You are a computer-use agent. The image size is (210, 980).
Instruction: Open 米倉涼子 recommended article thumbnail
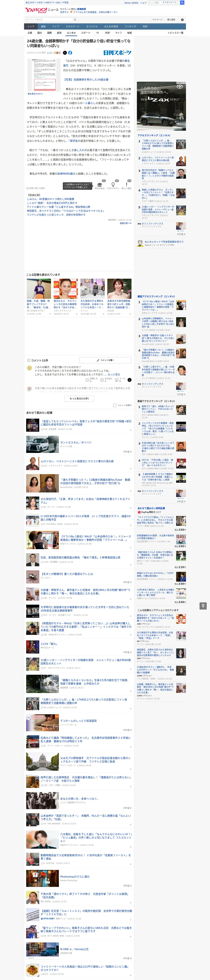(119, 289)
